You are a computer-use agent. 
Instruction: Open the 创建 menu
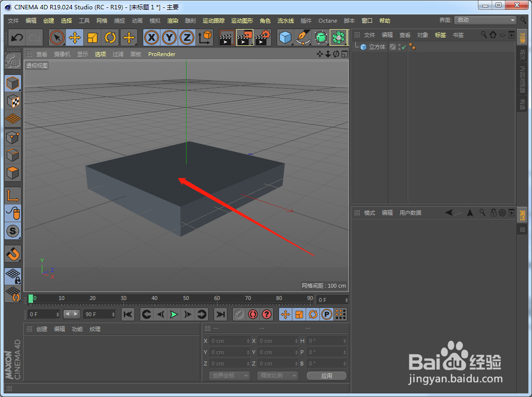(x=49, y=21)
